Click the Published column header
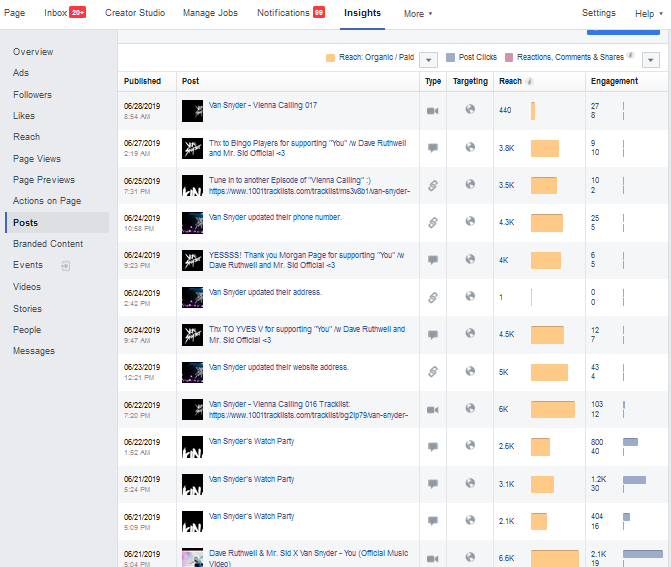 [143, 81]
